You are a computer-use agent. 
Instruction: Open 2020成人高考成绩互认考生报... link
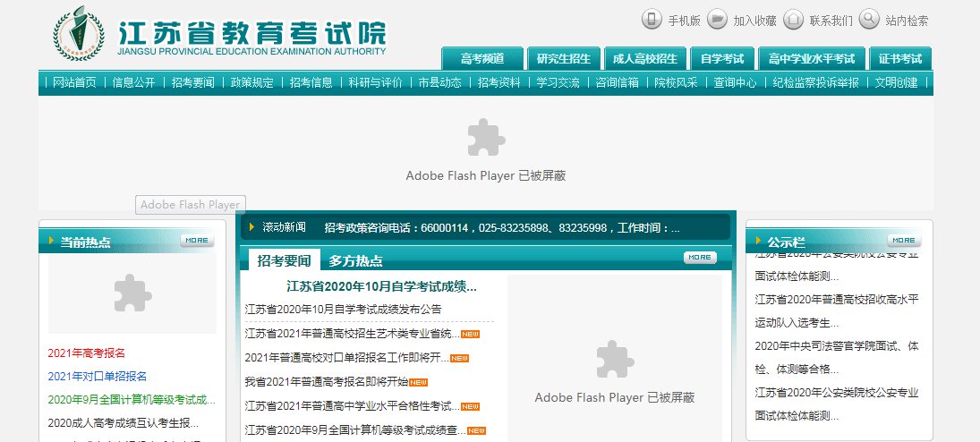tap(124, 423)
